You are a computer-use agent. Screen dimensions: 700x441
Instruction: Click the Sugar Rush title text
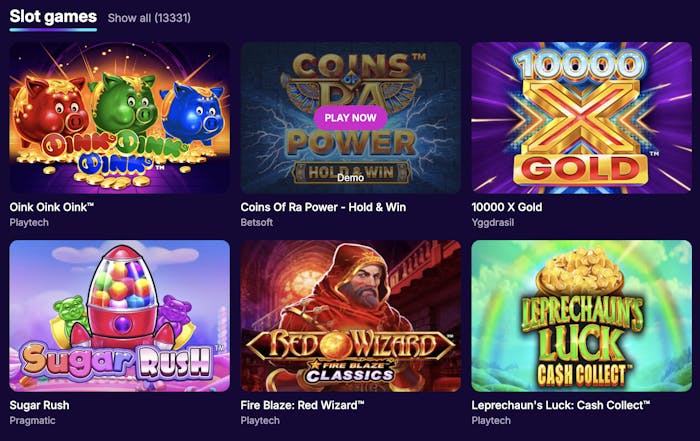point(39,405)
